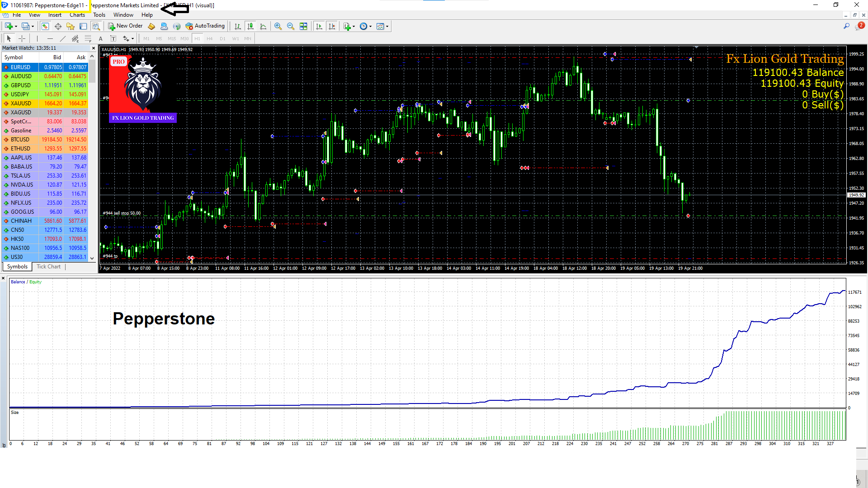Close the Market Watch panel
Image resolution: width=868 pixels, height=488 pixels.
tap(94, 48)
